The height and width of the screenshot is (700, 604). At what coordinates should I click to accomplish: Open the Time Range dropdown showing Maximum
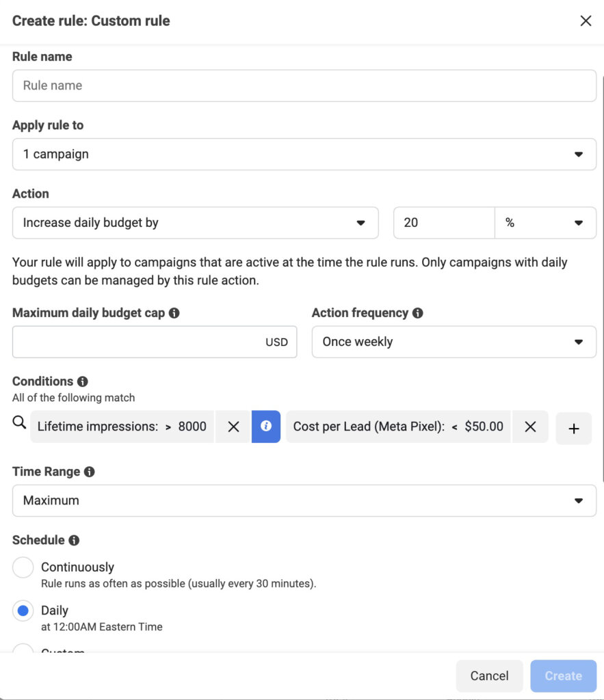(304, 500)
